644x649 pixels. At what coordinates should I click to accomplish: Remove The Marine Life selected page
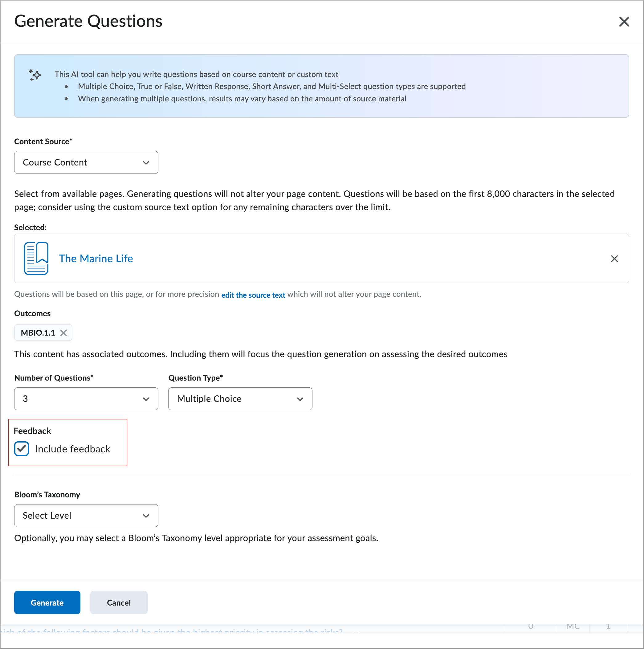pos(614,258)
